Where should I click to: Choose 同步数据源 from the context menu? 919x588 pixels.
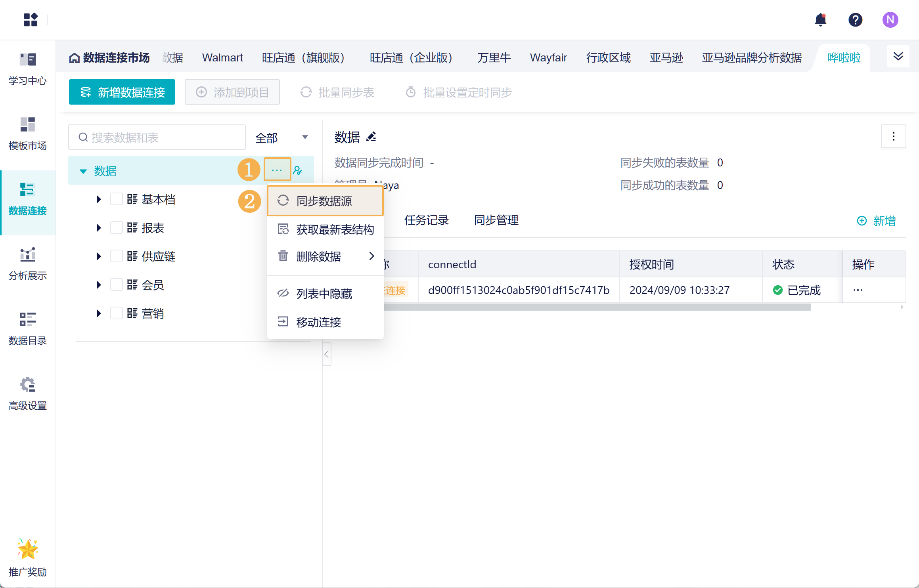[x=325, y=201]
